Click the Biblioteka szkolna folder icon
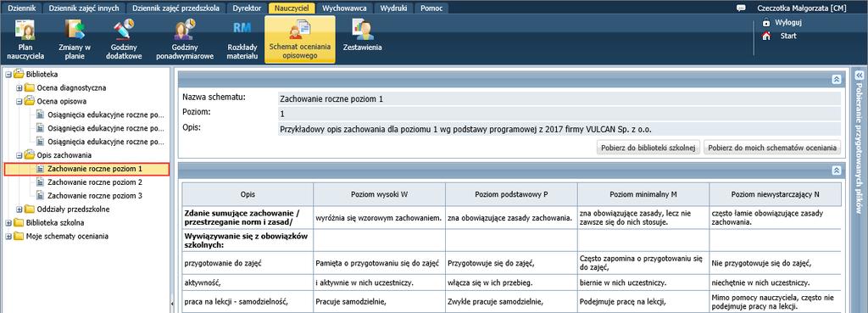 (x=19, y=223)
